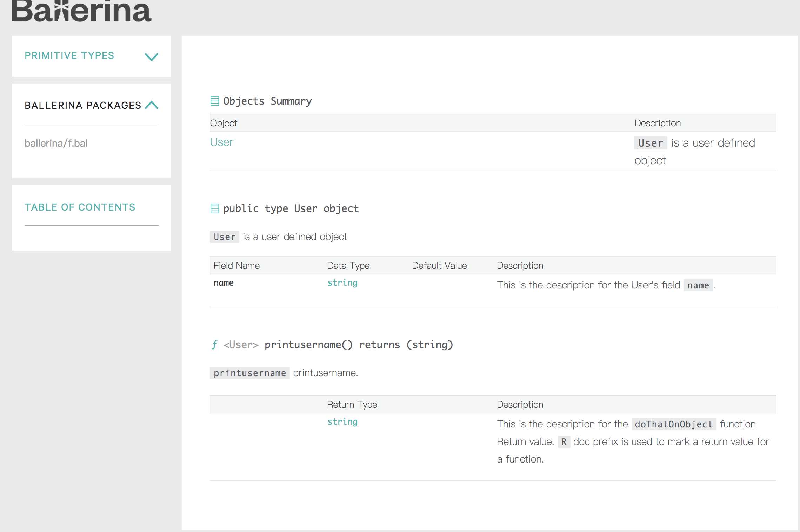Click the doThatOnObject code tag
The image size is (800, 532).
pos(674,424)
